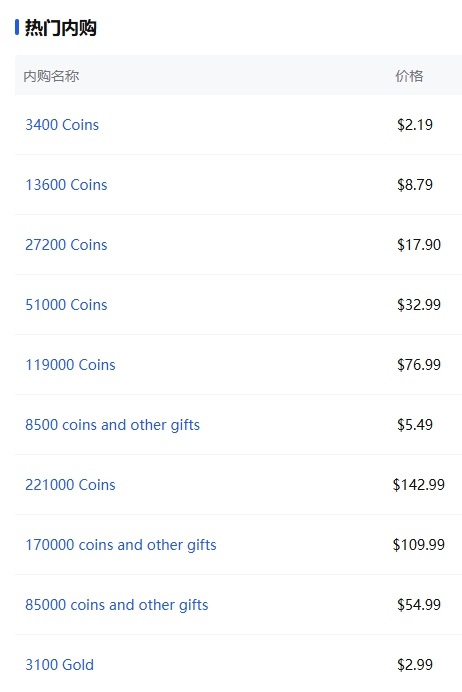462x692 pixels.
Task: Click the $8.79 price value
Action: click(x=415, y=185)
